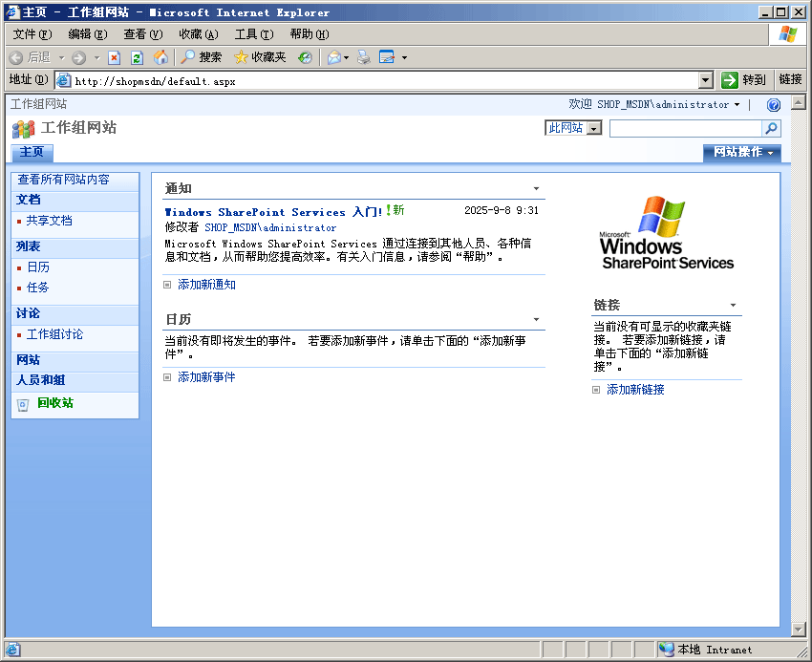Open the Edit button dropdown arrow
Viewport: 812px width, 662px height.
coord(404,57)
